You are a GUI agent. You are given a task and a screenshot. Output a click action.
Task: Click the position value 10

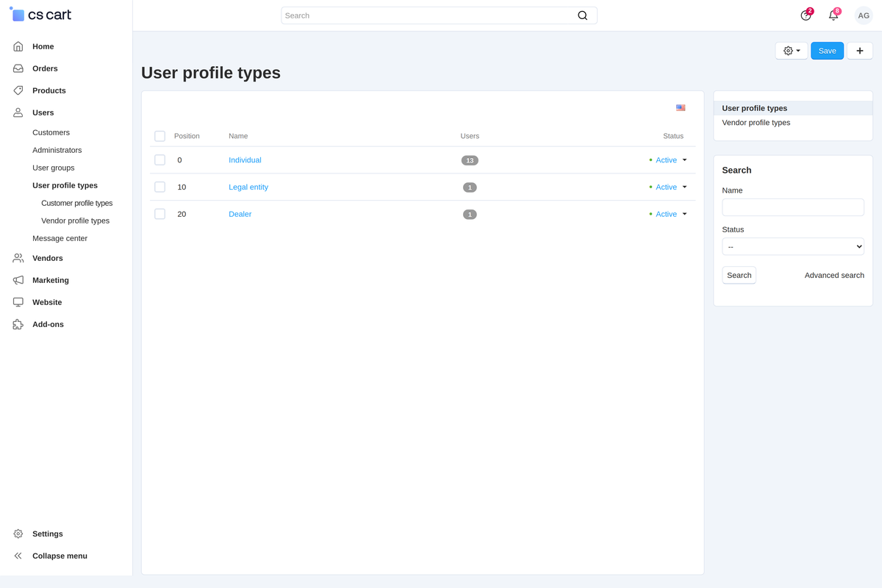point(182,187)
